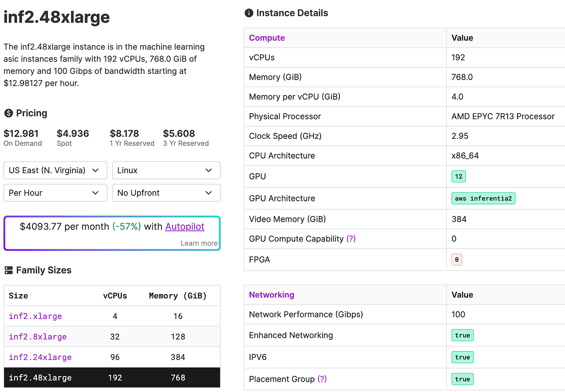Select the Networking section header
Screen dimensions: 565x392
(272, 295)
